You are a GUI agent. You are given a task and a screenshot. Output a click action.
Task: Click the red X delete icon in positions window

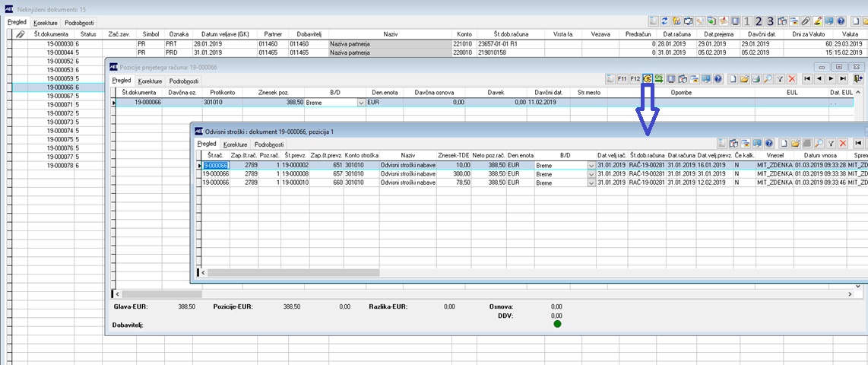click(792, 79)
